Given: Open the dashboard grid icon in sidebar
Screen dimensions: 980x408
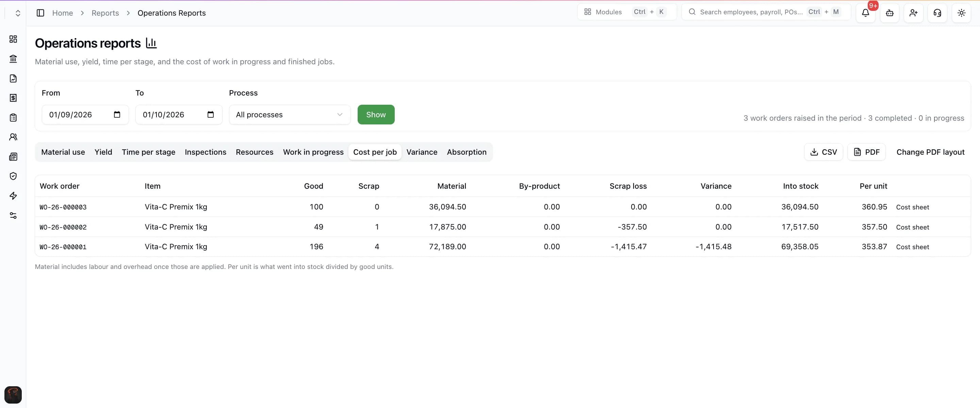Looking at the screenshot, I should click(x=13, y=39).
